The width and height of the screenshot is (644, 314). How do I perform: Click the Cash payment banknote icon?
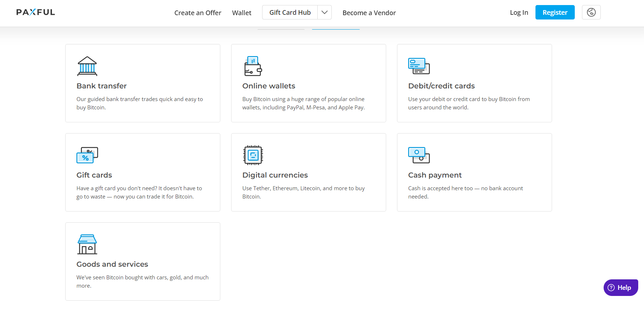[419, 155]
